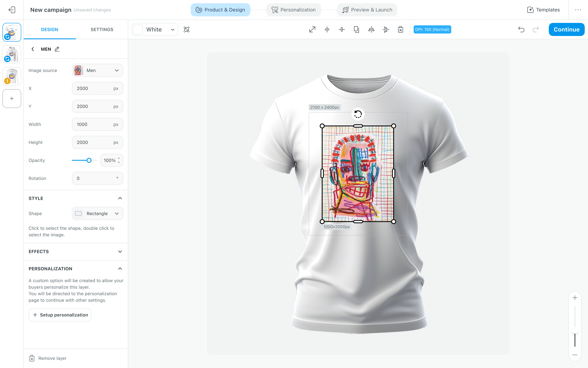Flip the layer vertically
This screenshot has height=368, width=588.
[x=386, y=29]
